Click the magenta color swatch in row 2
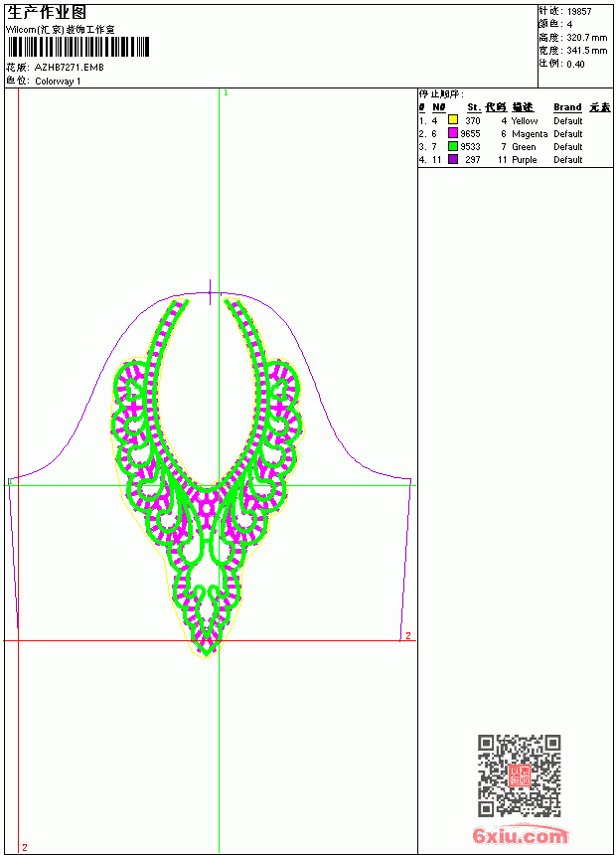The image size is (616, 855). point(452,132)
